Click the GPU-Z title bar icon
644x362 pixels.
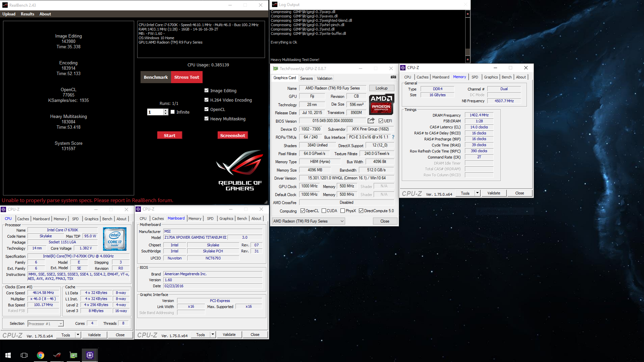275,68
